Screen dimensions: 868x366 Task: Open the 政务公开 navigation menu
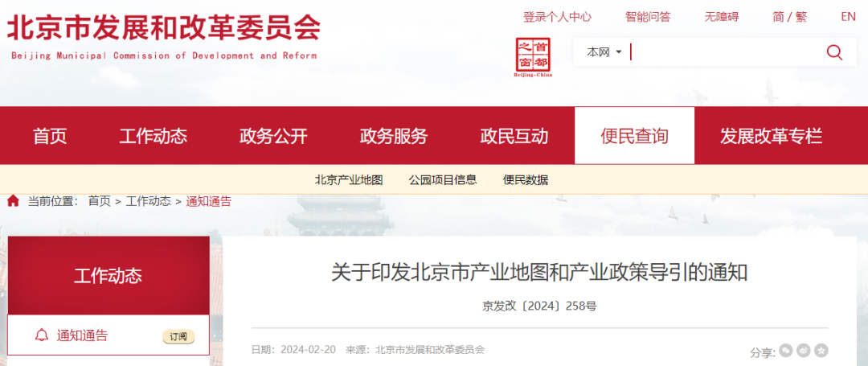tap(273, 136)
